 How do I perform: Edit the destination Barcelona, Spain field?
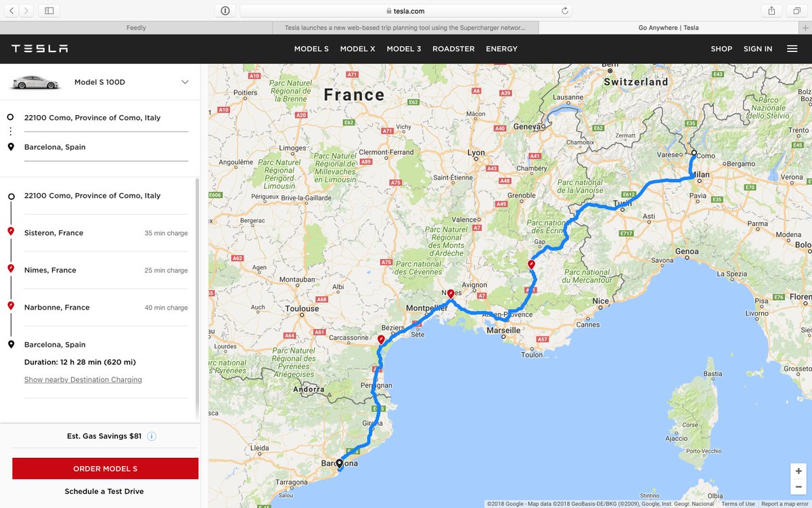[106, 147]
